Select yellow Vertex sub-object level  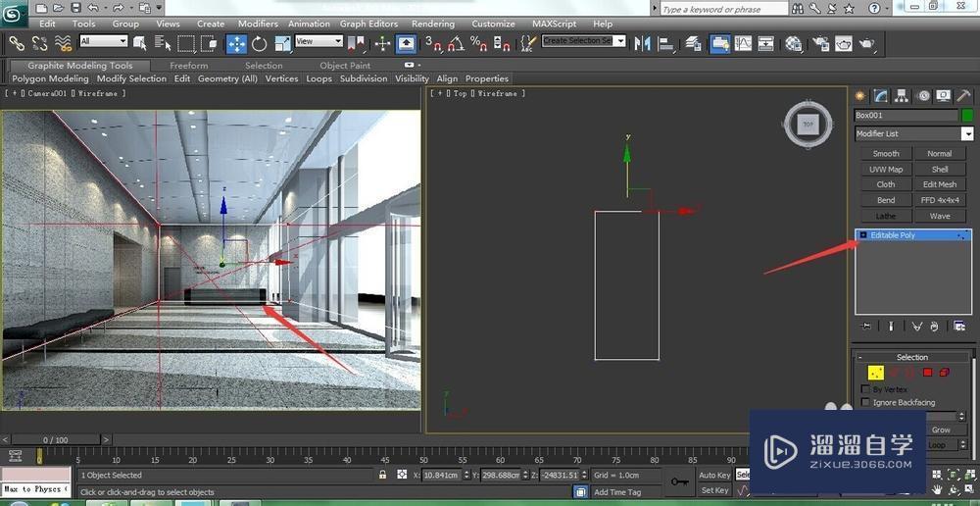pyautogui.click(x=875, y=373)
